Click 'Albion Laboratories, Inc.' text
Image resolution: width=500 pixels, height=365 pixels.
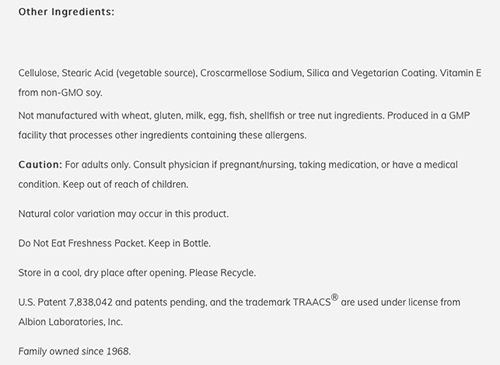point(70,322)
